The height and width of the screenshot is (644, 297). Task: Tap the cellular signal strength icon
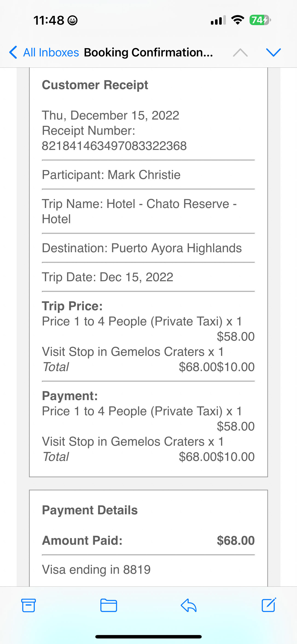coord(218,20)
